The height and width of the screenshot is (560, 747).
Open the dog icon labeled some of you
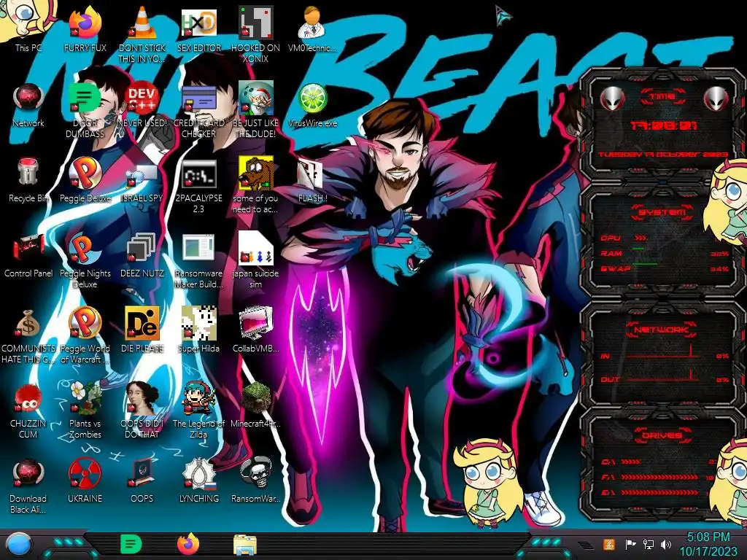(256, 186)
